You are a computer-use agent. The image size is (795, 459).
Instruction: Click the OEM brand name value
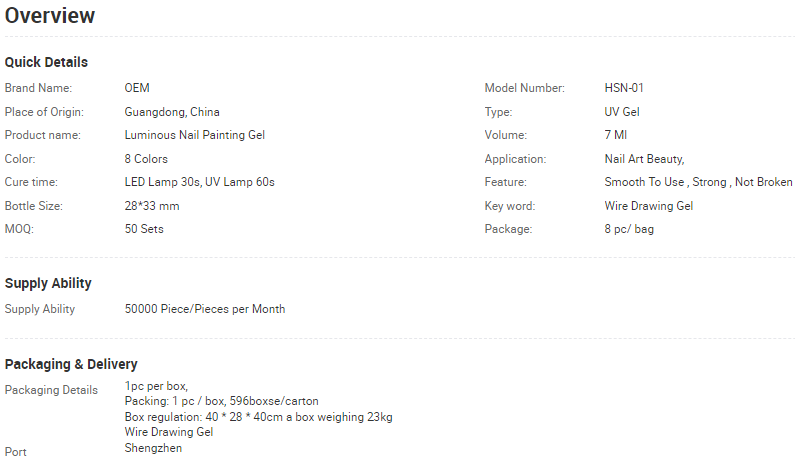137,88
